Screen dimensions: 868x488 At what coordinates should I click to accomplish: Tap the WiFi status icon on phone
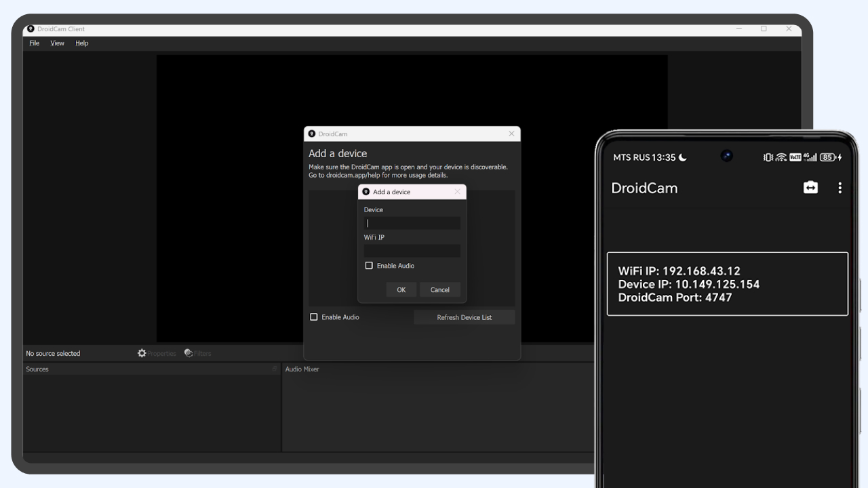(x=781, y=157)
